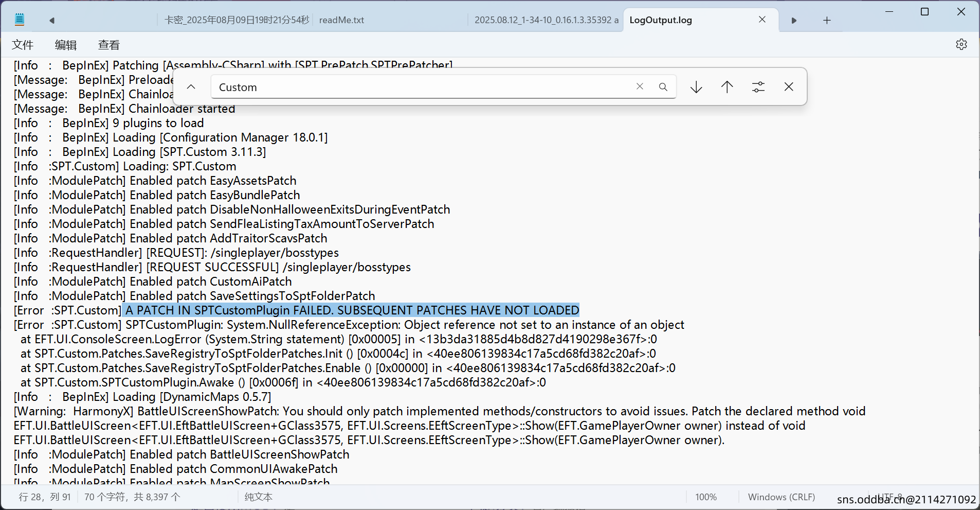Find previous match up arrow
Image resolution: width=980 pixels, height=510 pixels.
[727, 87]
